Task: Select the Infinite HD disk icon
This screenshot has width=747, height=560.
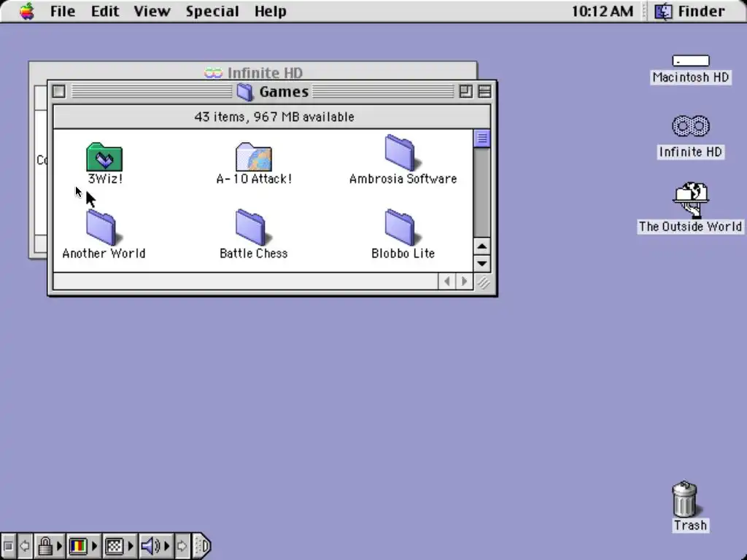Action: pos(690,125)
